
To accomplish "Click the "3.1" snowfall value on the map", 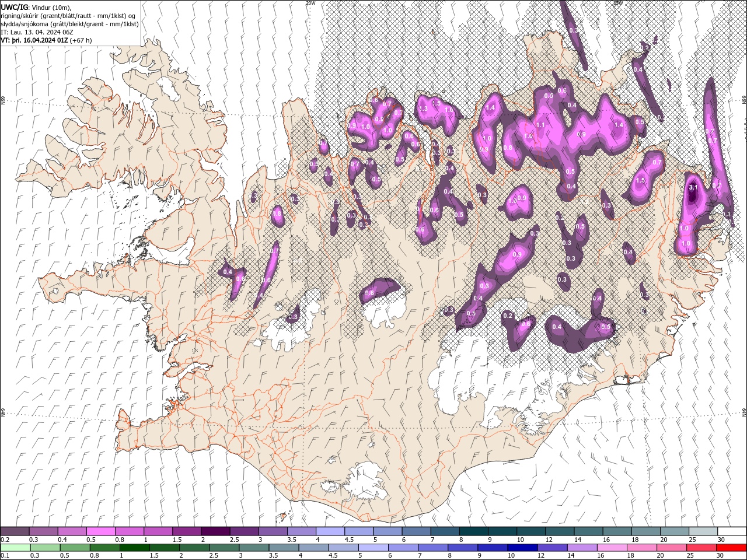I will [x=693, y=188].
